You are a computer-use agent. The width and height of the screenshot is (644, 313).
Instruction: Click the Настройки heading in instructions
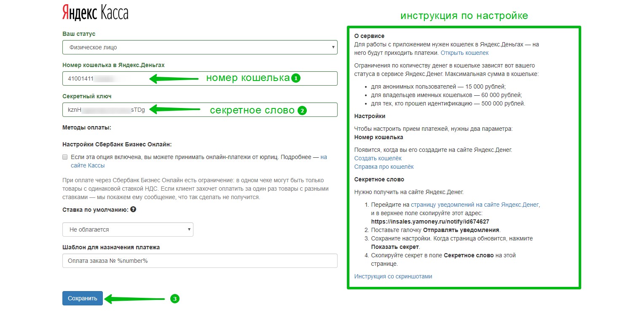[370, 116]
